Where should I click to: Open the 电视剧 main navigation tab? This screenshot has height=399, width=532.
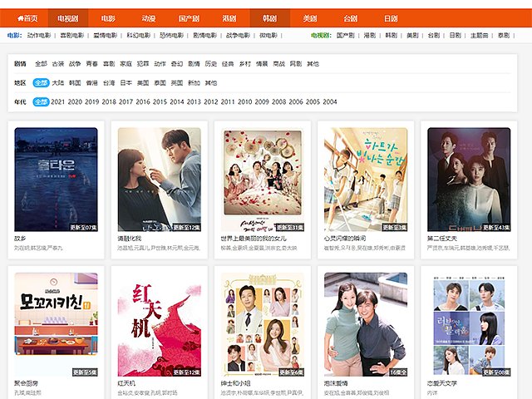pyautogui.click(x=68, y=18)
